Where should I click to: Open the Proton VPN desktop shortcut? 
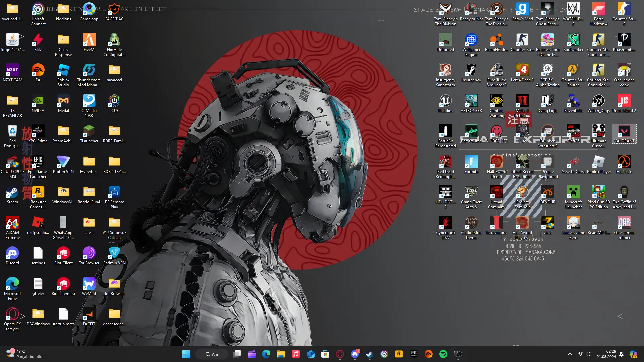[x=63, y=164]
